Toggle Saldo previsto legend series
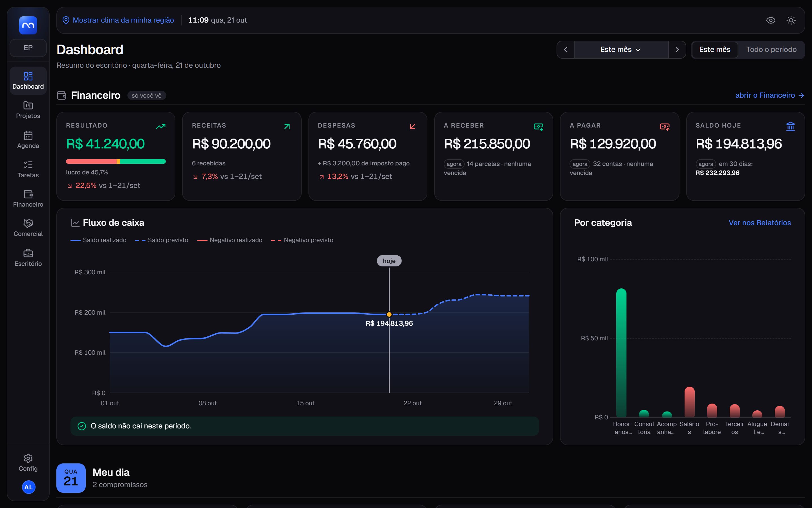 162,240
